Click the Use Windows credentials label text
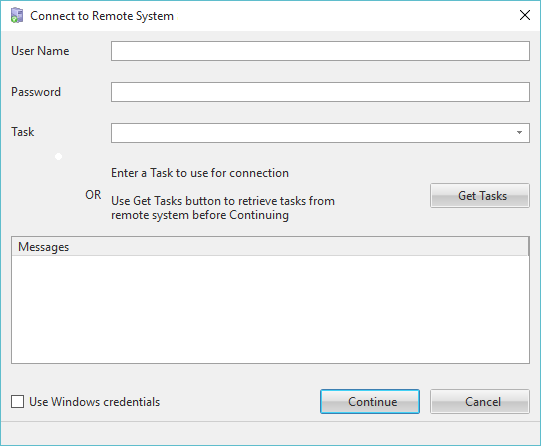Screen dimensions: 541x446 (x=95, y=402)
